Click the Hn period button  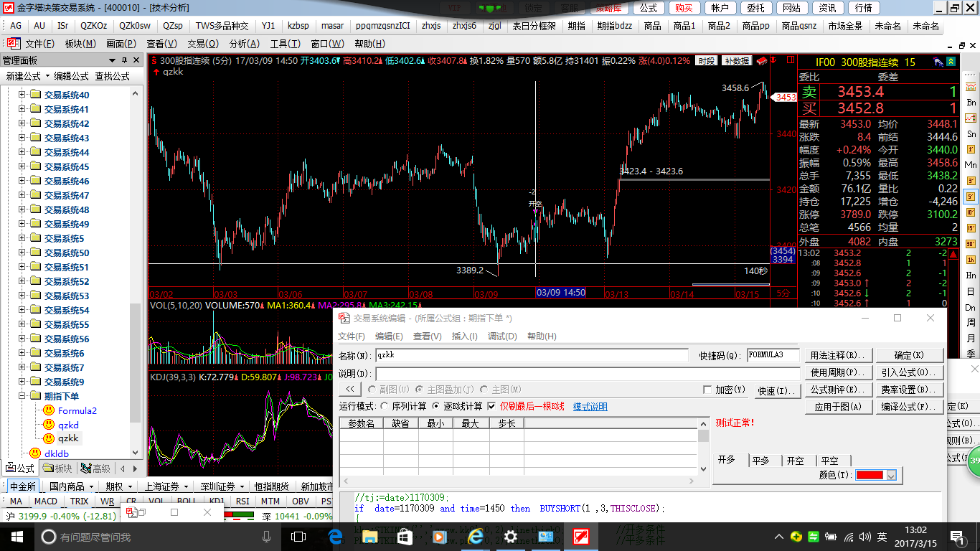[971, 275]
